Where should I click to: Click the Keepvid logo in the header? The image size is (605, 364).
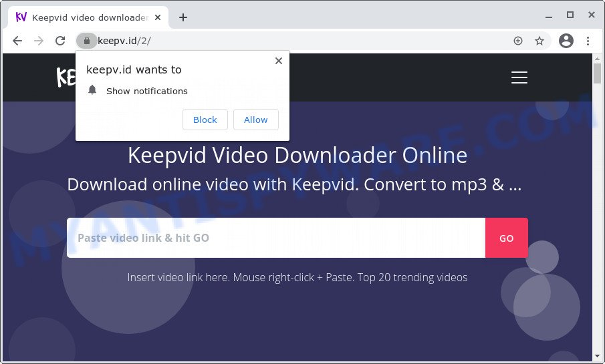click(66, 77)
